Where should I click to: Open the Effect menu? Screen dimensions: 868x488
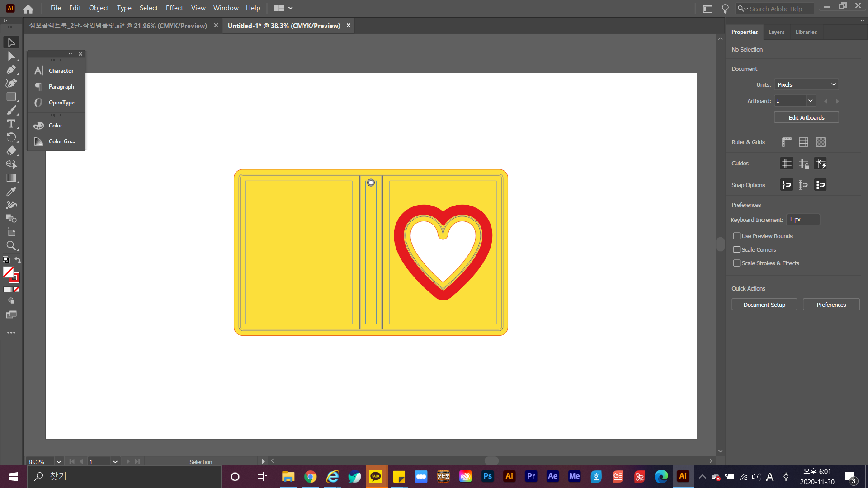[x=174, y=8]
